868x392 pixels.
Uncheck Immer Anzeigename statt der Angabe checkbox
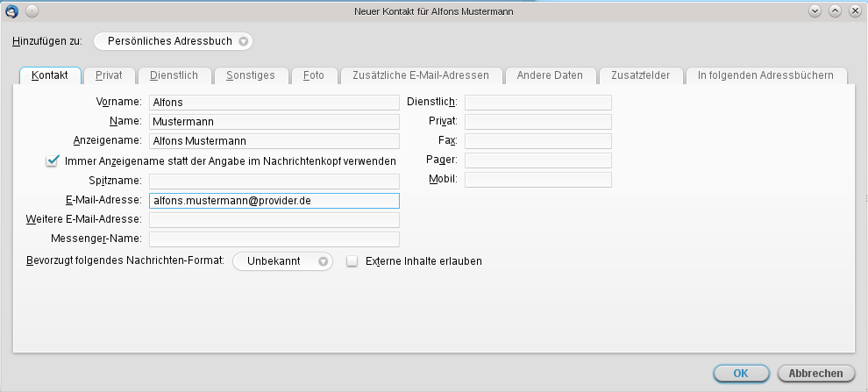[x=52, y=161]
